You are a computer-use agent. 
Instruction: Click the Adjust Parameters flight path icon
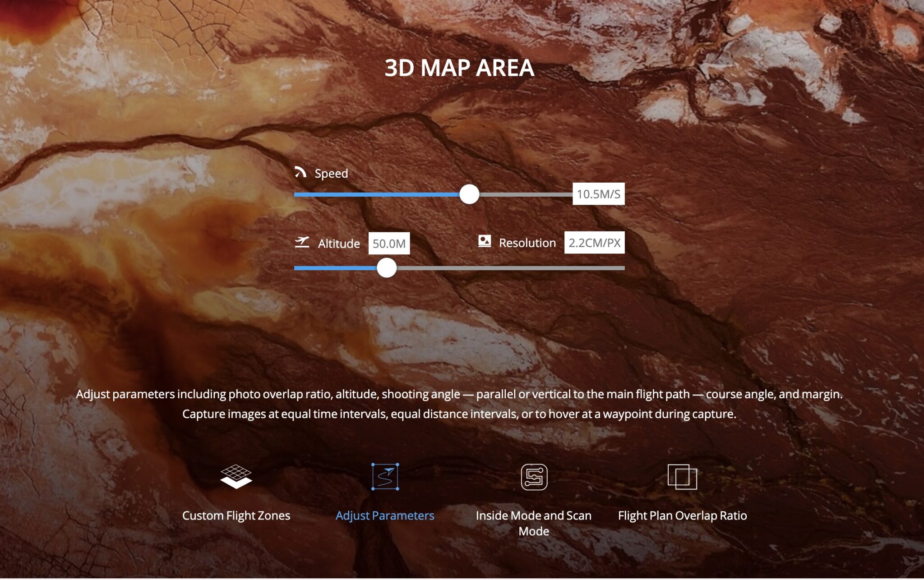click(385, 476)
